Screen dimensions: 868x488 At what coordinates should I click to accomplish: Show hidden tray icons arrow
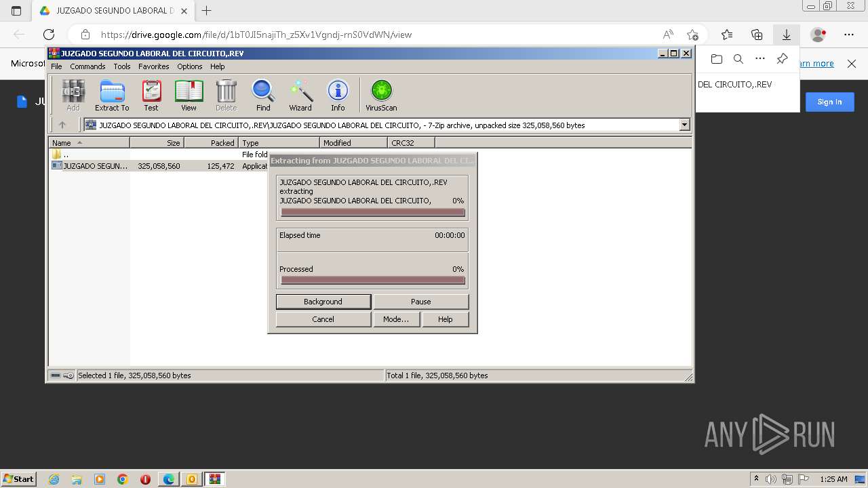(756, 479)
